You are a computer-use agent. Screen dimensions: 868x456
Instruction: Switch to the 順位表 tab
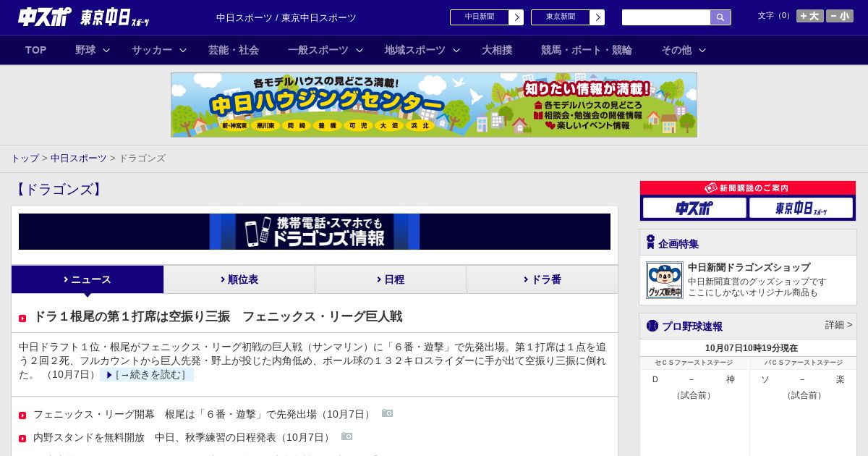click(x=239, y=279)
